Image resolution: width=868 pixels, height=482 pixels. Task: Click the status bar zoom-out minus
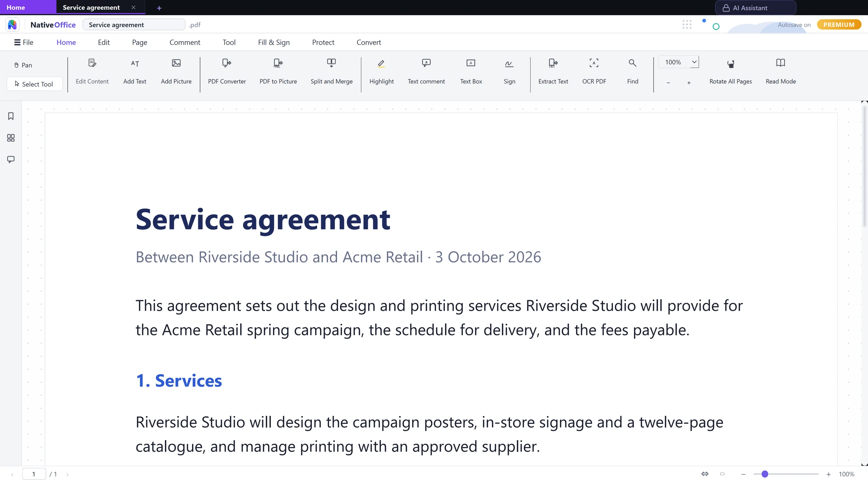coord(744,474)
